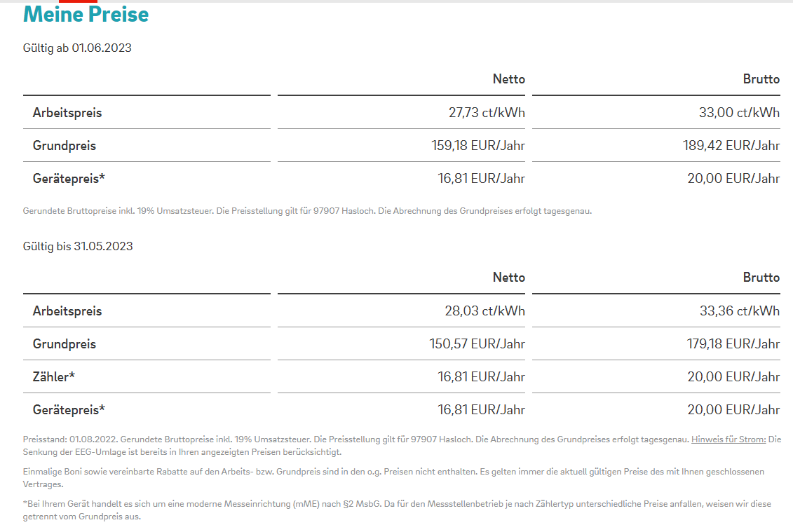Click the 189,42 EUR/Jahr Grundpreis value
This screenshot has width=793, height=532.
click(731, 146)
